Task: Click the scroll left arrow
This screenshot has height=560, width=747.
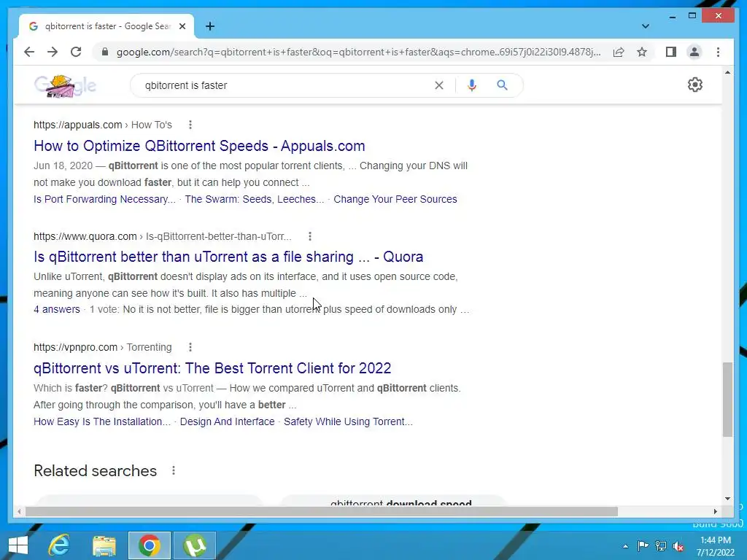Action: (19, 511)
